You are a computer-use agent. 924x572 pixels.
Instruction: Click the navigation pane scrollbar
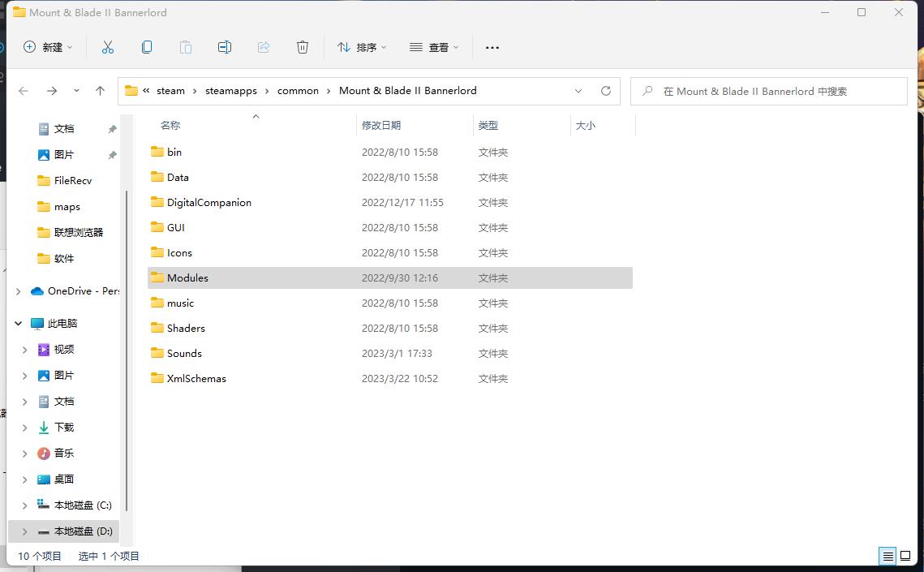(126, 351)
